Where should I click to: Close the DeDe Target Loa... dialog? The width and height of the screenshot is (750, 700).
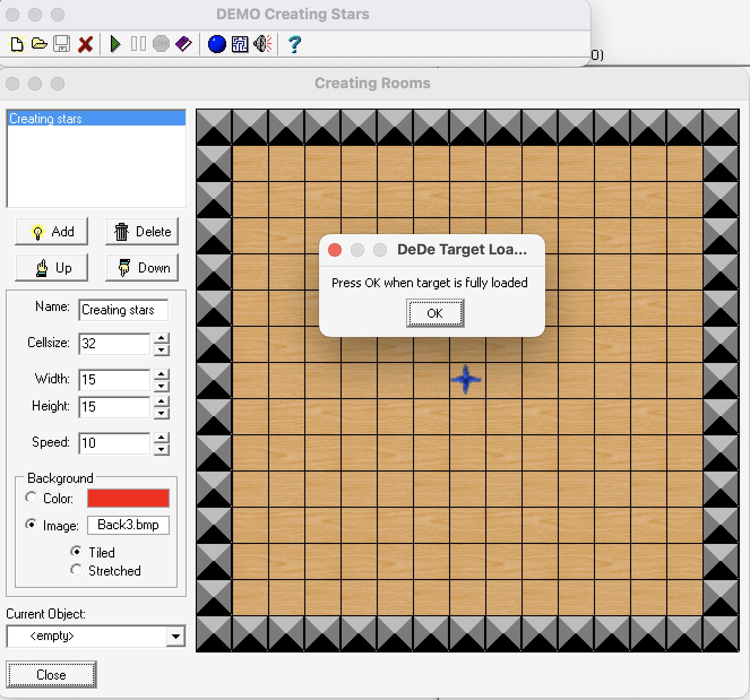[x=335, y=250]
